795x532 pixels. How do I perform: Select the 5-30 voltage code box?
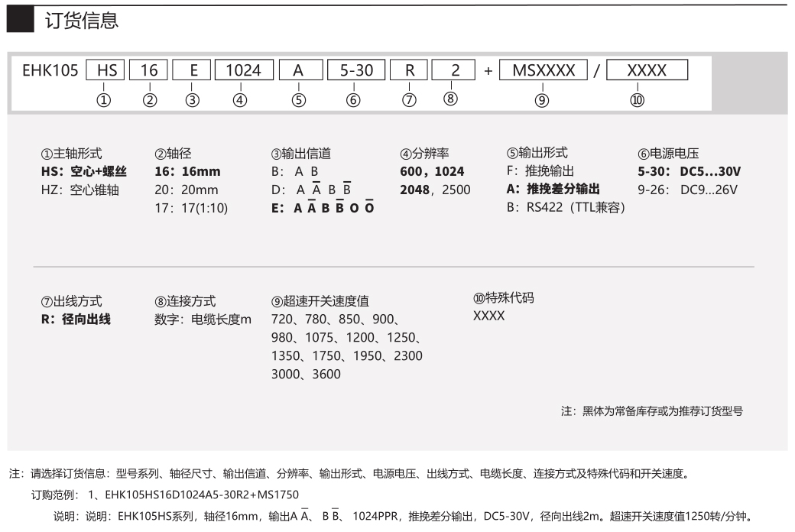(x=355, y=70)
